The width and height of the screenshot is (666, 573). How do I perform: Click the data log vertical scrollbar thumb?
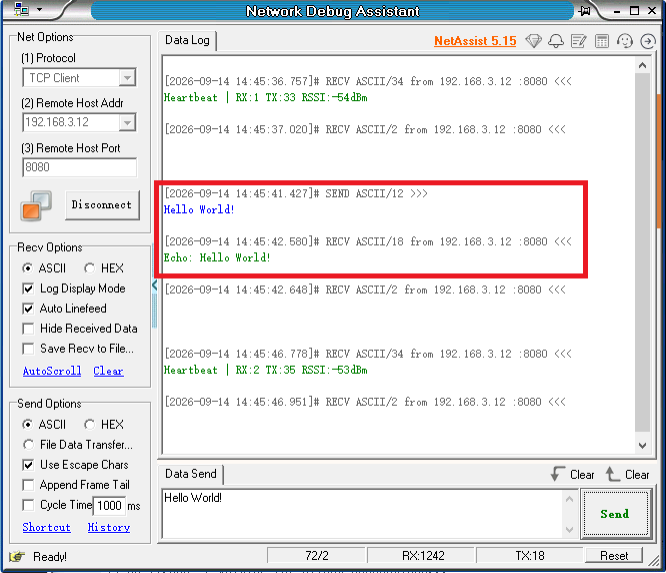pyautogui.click(x=642, y=252)
